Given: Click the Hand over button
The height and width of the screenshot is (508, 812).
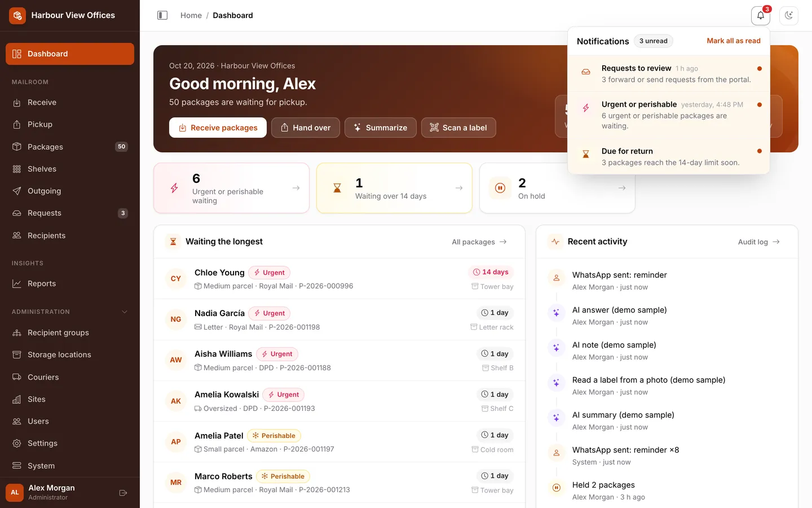Looking at the screenshot, I should click(305, 128).
